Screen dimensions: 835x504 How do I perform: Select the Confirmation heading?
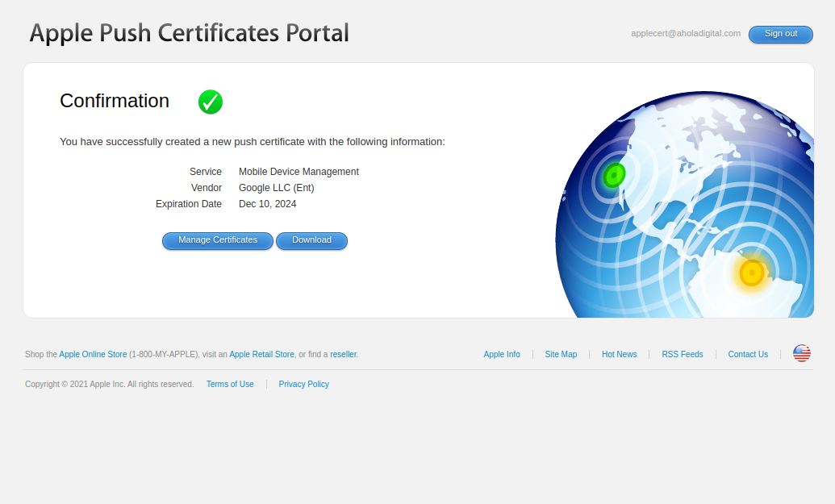pos(115,101)
